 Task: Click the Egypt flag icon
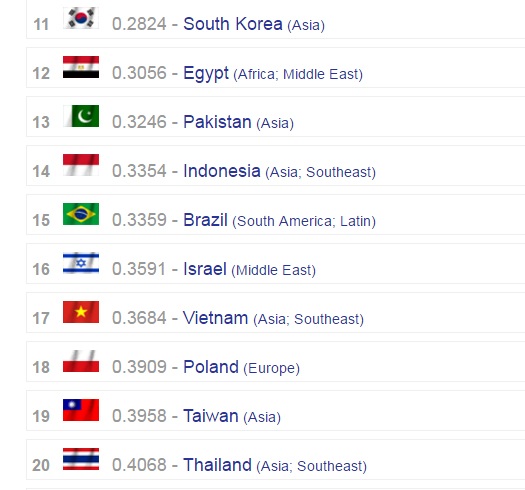(x=81, y=67)
